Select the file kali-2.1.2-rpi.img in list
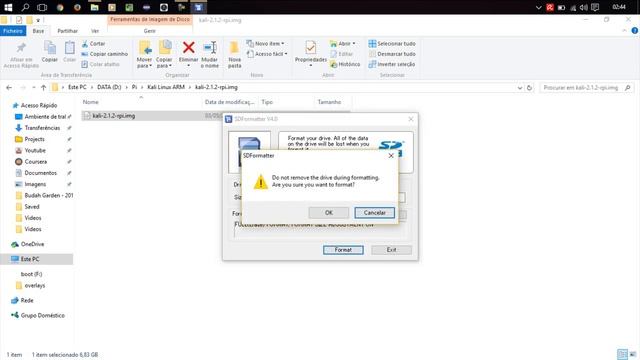The width and height of the screenshot is (640, 360). coord(113,116)
